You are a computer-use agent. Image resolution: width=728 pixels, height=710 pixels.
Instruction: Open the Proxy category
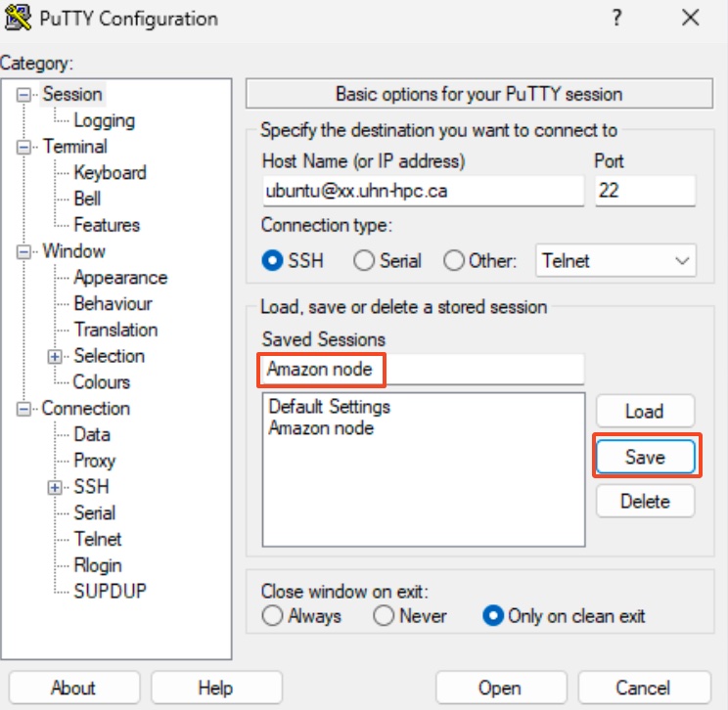(95, 461)
